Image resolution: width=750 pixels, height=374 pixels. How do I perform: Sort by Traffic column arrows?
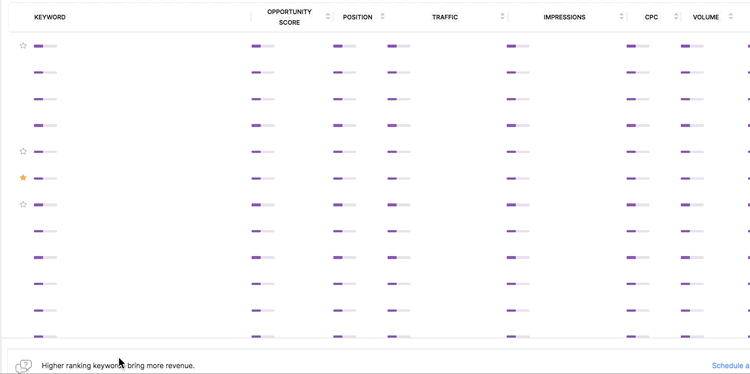point(502,17)
